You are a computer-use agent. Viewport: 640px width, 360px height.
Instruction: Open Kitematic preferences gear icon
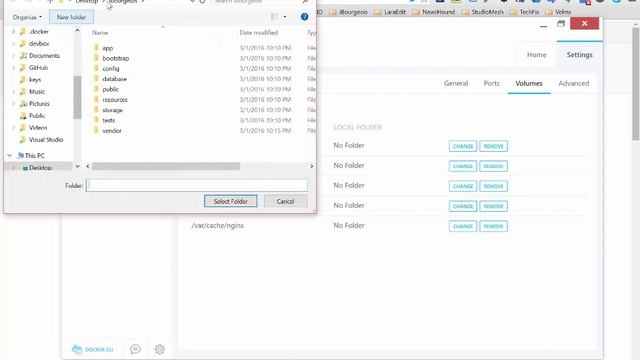coord(160,349)
